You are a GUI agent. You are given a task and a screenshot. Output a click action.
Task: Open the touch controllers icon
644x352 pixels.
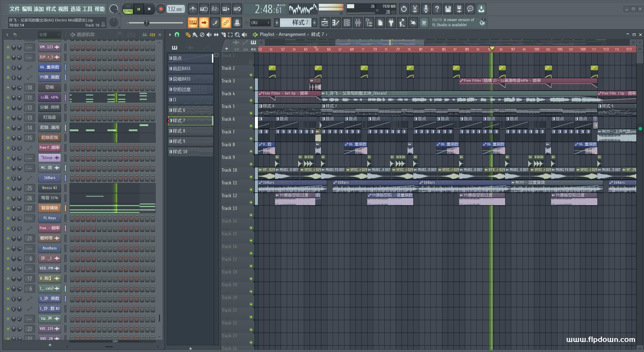[413, 23]
